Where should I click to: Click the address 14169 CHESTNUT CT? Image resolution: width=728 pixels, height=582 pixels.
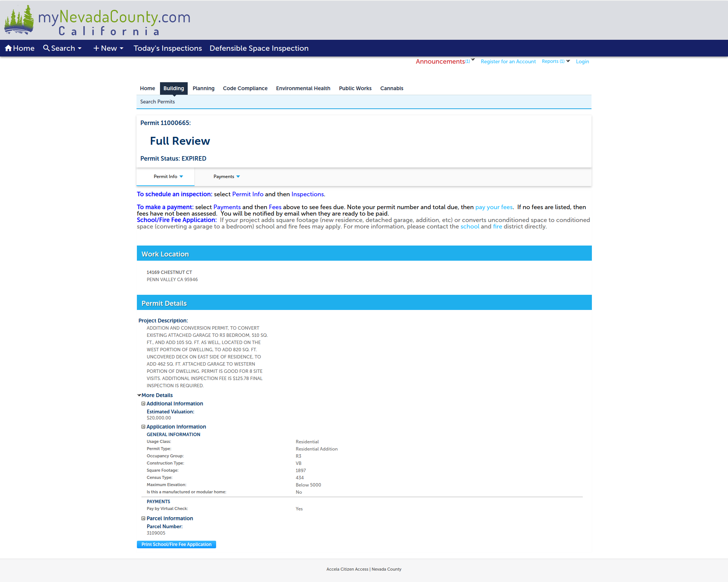tap(169, 272)
